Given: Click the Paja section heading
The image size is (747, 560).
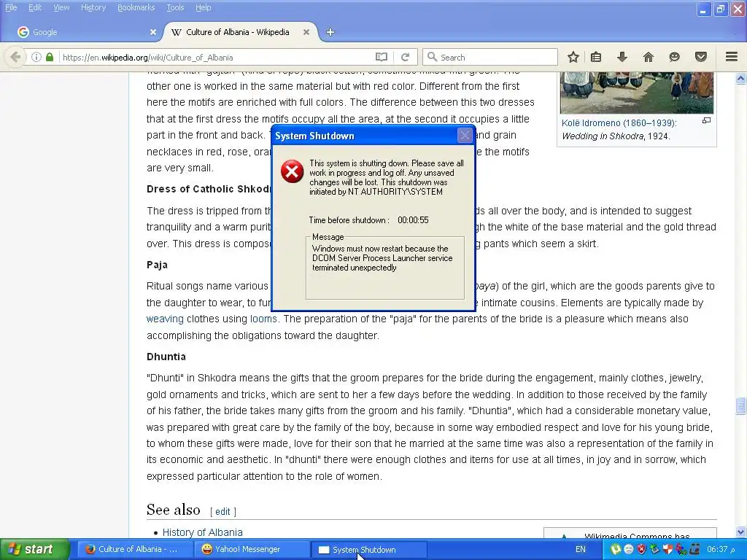Looking at the screenshot, I should click(x=158, y=265).
